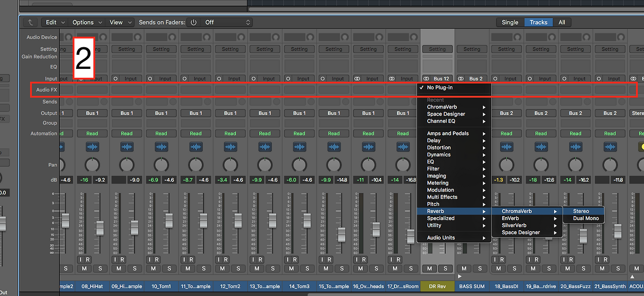Open the Sends on Faders Off popup
The image size is (644, 296).
[226, 22]
